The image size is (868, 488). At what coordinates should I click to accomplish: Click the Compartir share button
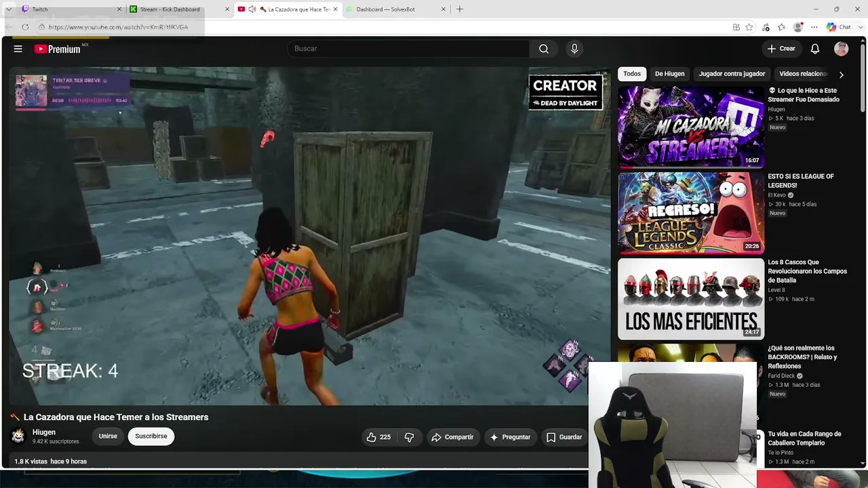click(x=452, y=437)
